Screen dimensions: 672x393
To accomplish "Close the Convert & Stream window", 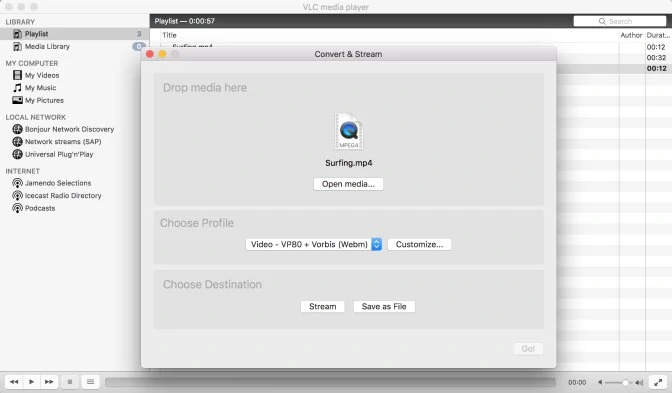I will pyautogui.click(x=150, y=54).
